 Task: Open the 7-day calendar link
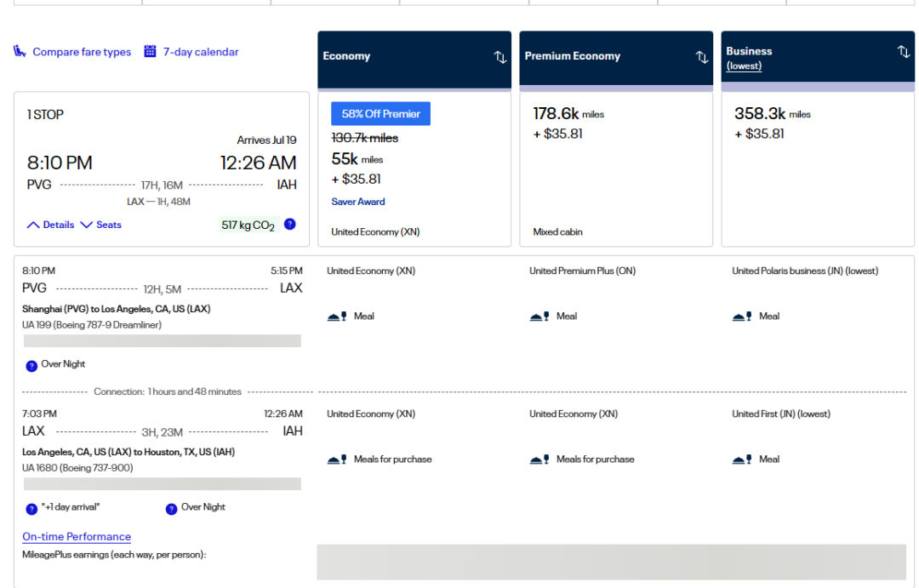(201, 52)
